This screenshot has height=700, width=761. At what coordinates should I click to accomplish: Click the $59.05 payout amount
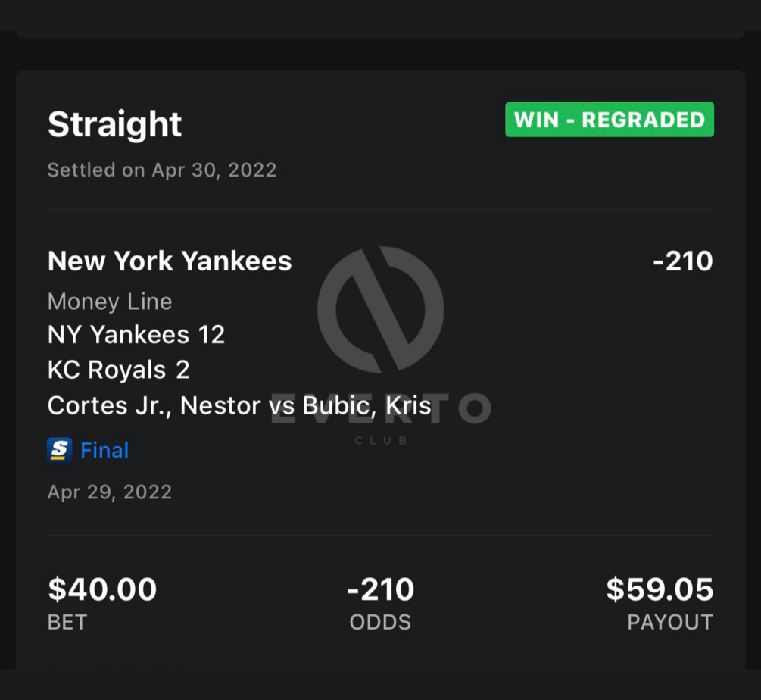(x=660, y=589)
